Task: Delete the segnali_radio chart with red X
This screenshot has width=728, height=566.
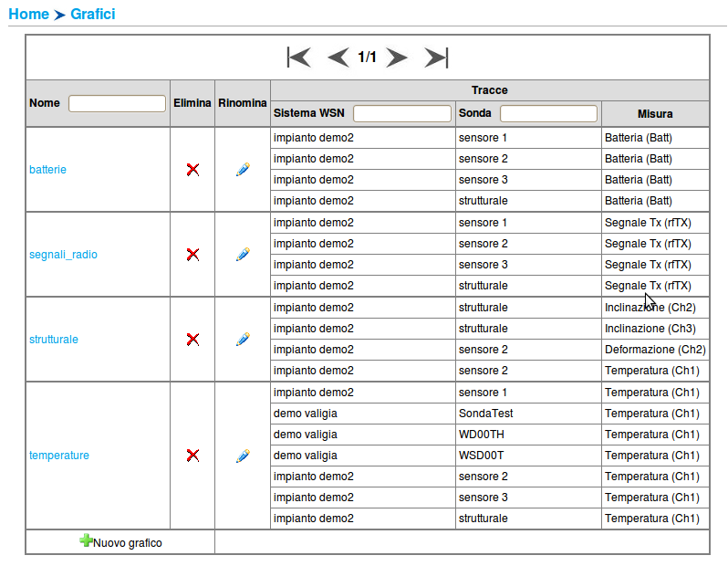Action: click(x=192, y=255)
